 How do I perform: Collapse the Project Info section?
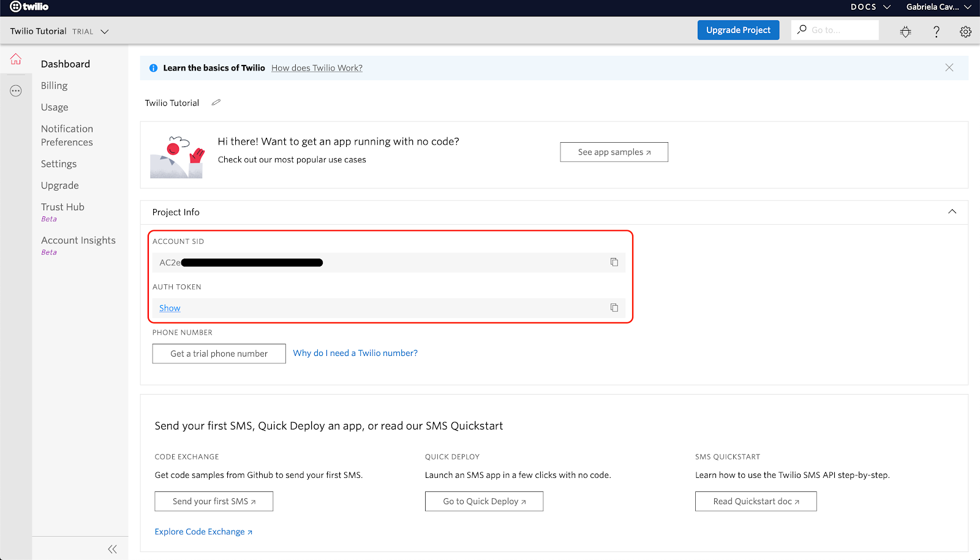[x=952, y=211]
